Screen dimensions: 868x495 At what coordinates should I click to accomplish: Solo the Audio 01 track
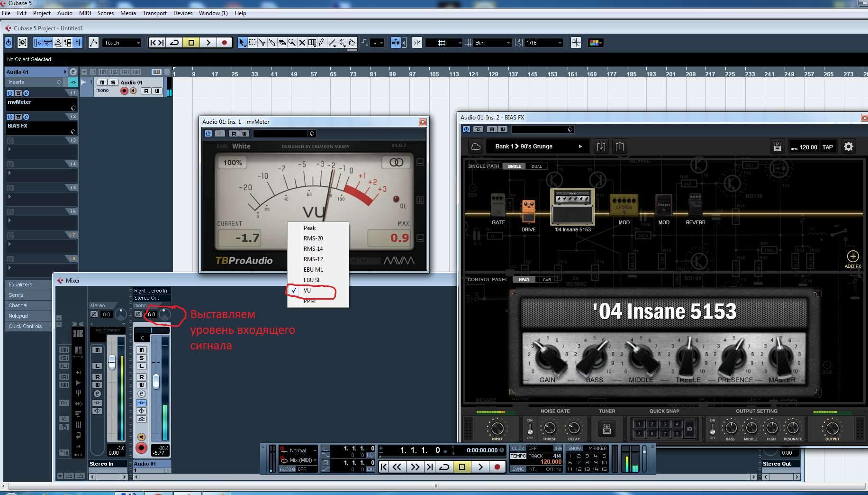coord(113,82)
